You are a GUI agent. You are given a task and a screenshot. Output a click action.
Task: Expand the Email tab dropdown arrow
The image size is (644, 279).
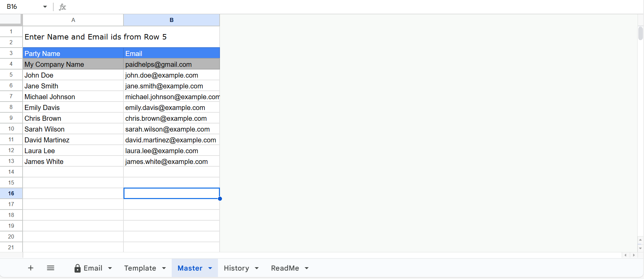click(110, 268)
